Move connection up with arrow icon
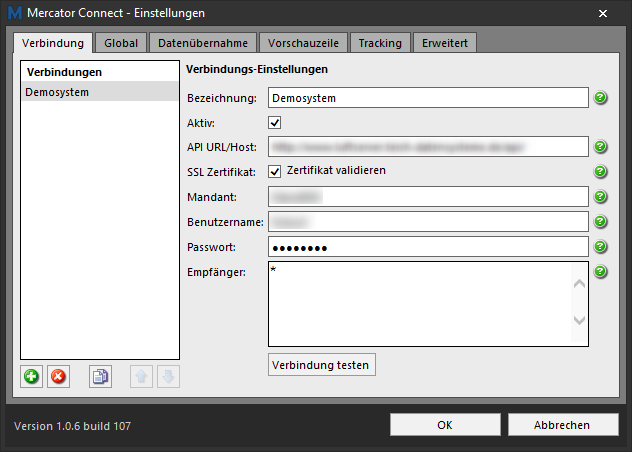The image size is (632, 452). 141,377
